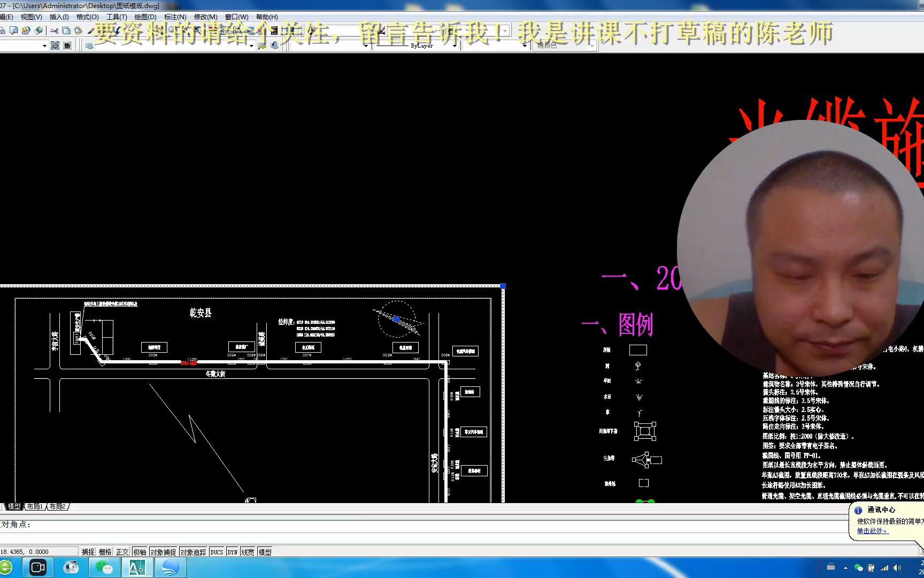Click the My Workspace icon
Viewport: 924px width, 578px height.
[67, 45]
